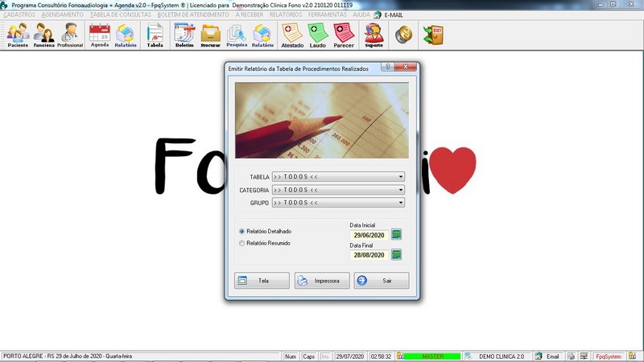This screenshot has width=644, height=362.
Task: Click the Laudo toolbar icon
Action: (x=318, y=35)
